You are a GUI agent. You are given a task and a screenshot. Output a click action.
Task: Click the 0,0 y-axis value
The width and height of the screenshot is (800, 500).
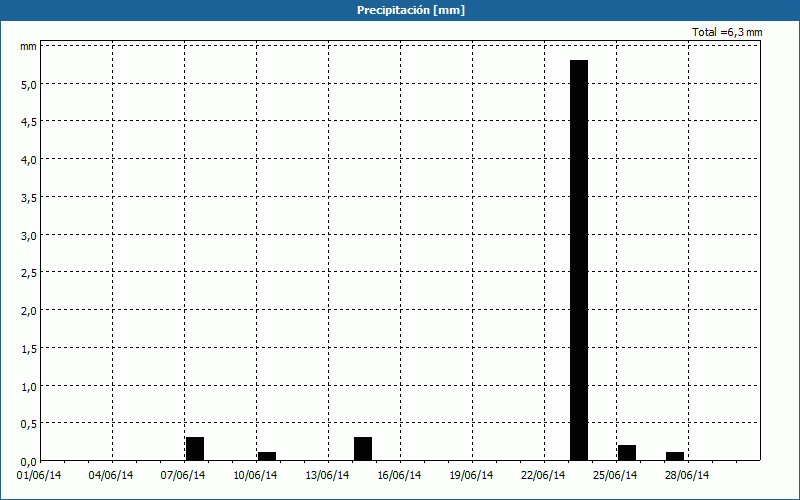pyautogui.click(x=29, y=462)
